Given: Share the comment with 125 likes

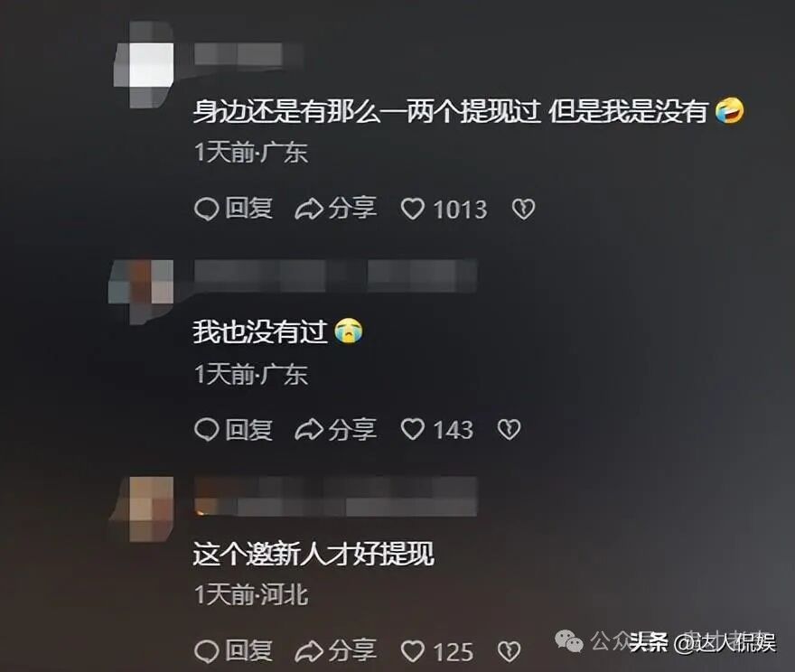Looking at the screenshot, I should click(336, 651).
